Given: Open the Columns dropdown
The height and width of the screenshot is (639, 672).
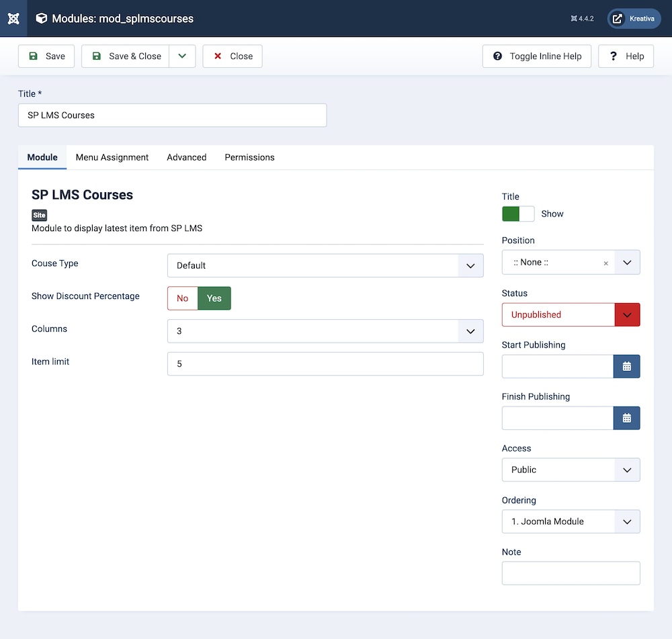Looking at the screenshot, I should pyautogui.click(x=325, y=331).
